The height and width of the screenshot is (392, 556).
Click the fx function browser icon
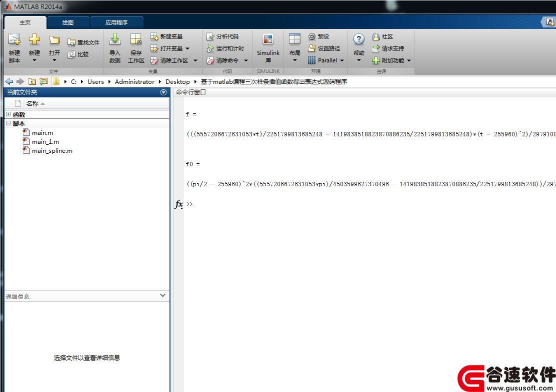178,204
